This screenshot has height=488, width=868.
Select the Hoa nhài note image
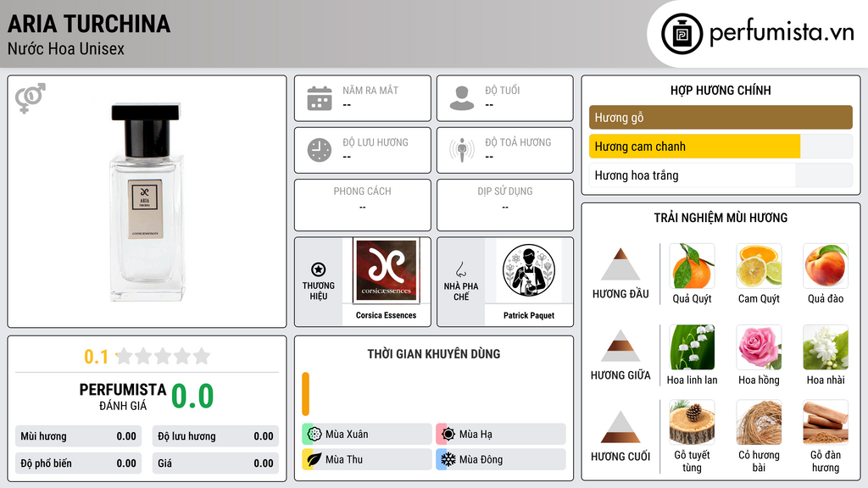click(x=826, y=347)
